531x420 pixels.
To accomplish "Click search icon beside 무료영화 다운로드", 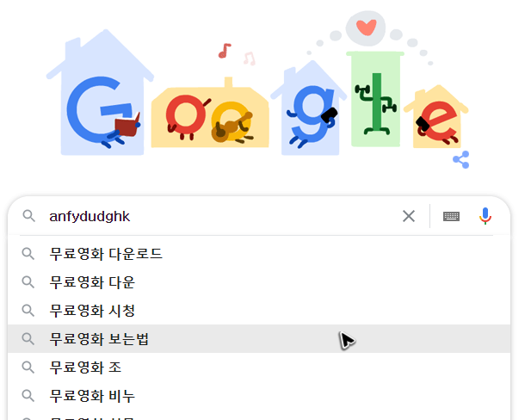I will coord(28,254).
